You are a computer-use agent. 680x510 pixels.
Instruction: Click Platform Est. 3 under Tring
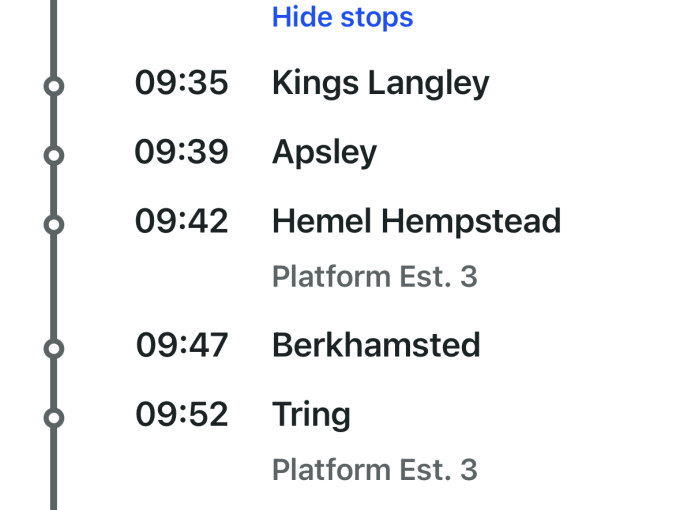374,470
